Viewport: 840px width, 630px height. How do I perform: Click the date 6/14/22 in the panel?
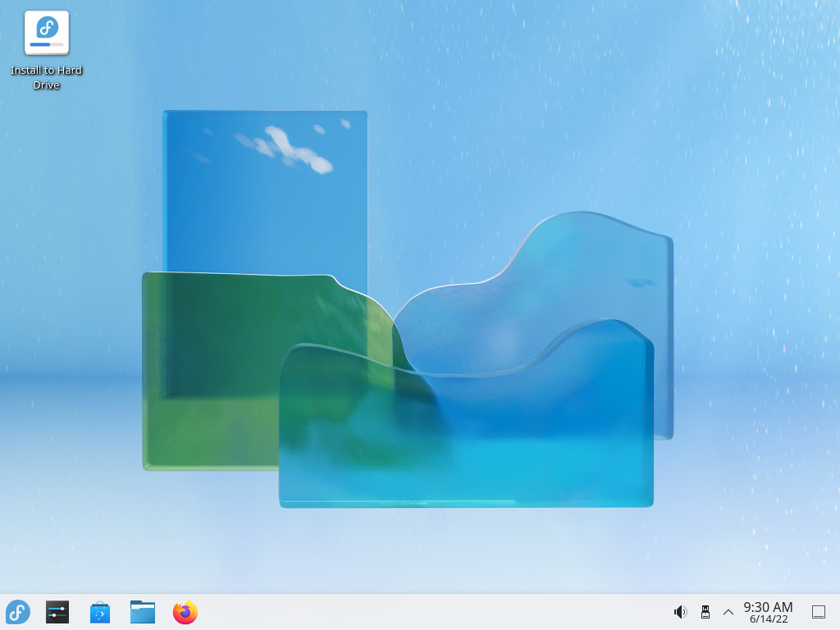[x=769, y=619]
